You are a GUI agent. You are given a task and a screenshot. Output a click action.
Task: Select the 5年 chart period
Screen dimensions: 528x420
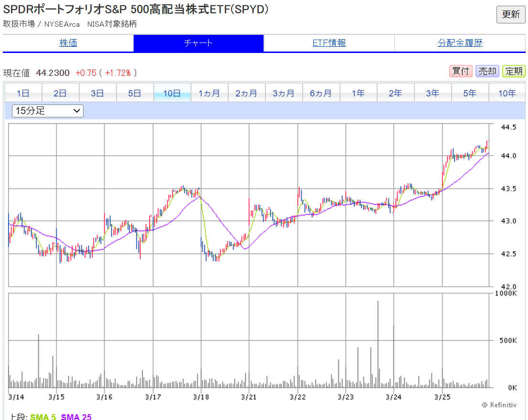pyautogui.click(x=470, y=93)
